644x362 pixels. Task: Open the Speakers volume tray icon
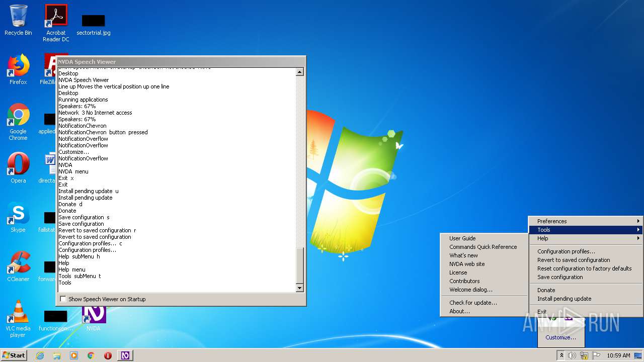coord(572,355)
